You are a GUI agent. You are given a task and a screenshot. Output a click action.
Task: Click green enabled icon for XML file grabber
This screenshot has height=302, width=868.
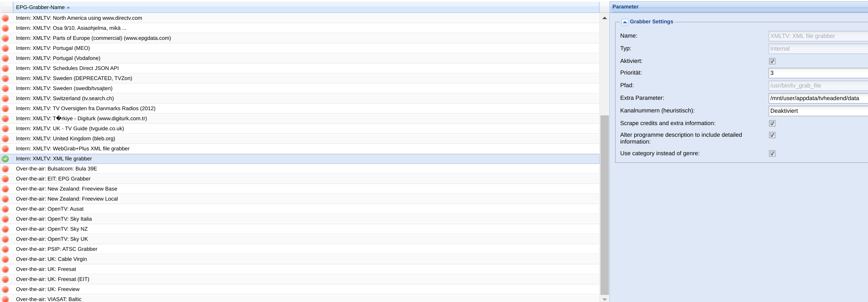[6, 159]
